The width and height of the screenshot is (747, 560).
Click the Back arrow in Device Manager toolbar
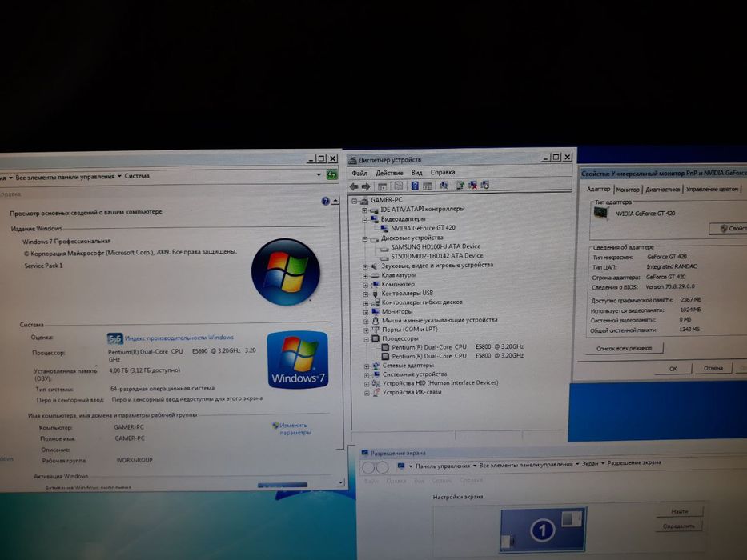coord(354,186)
